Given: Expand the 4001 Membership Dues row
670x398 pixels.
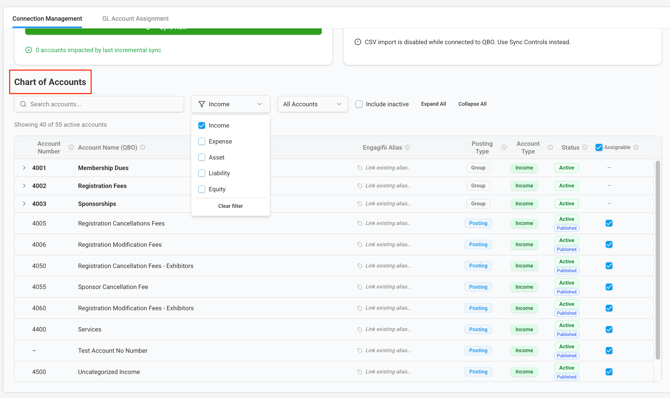Looking at the screenshot, I should point(24,168).
